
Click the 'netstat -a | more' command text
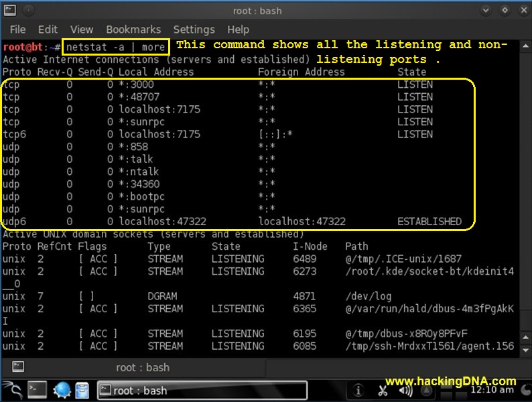pos(116,47)
